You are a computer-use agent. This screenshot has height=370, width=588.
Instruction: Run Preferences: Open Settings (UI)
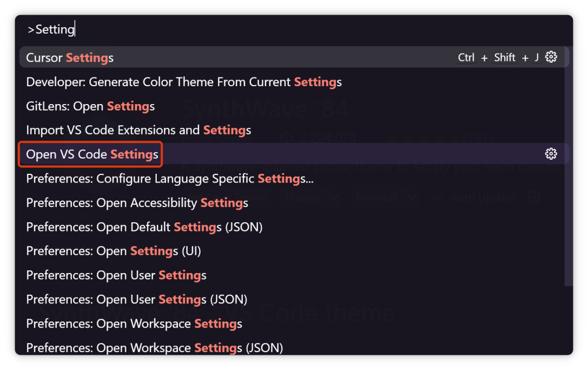click(x=294, y=251)
